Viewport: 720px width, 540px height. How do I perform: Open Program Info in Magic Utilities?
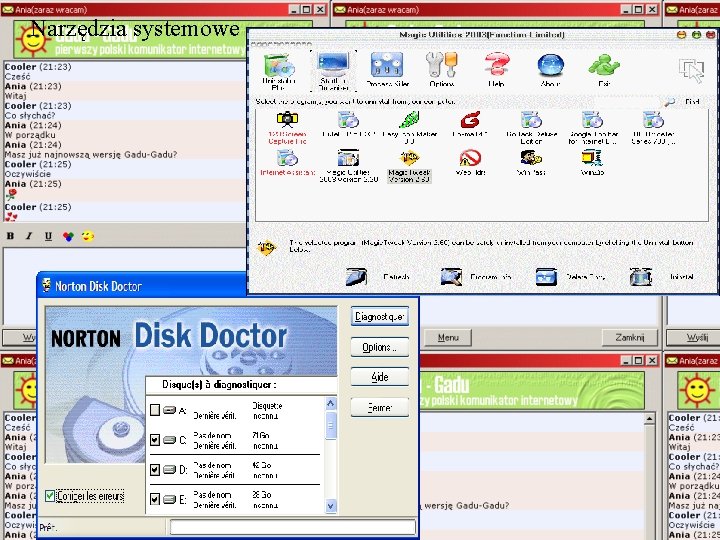pos(475,277)
